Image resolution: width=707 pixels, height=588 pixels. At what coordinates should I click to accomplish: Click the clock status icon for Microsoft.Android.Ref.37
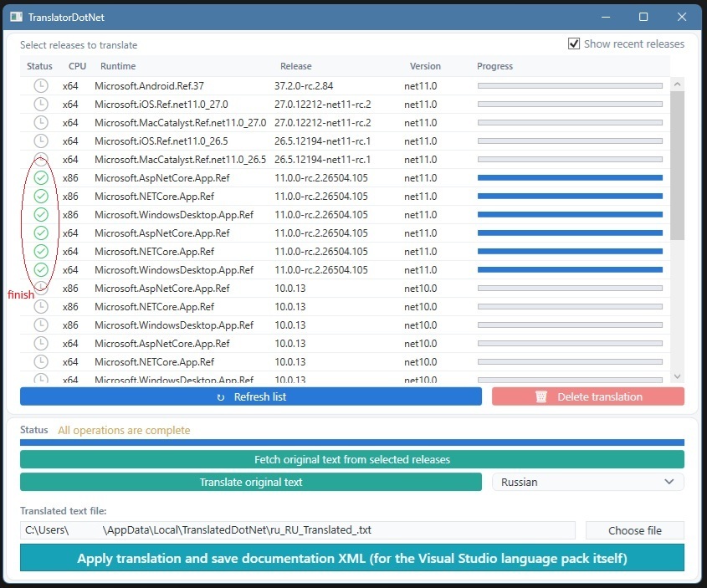click(x=41, y=85)
